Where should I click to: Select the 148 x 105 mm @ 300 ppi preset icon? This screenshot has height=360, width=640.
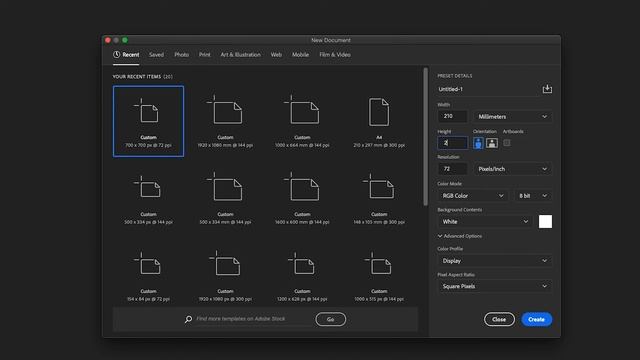click(379, 187)
